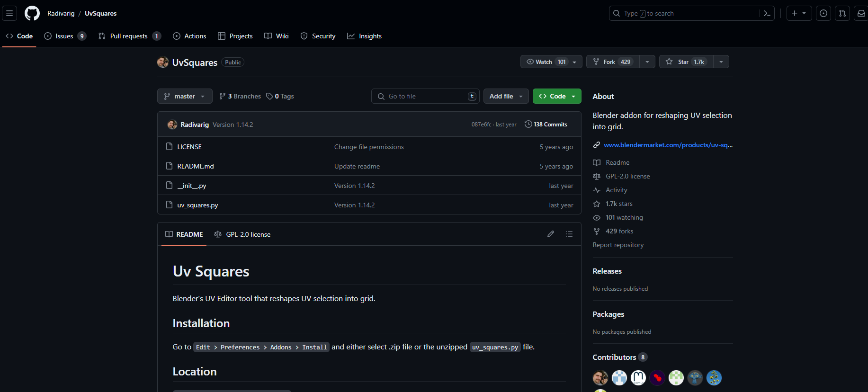Open the create new plus dropdown

(799, 13)
